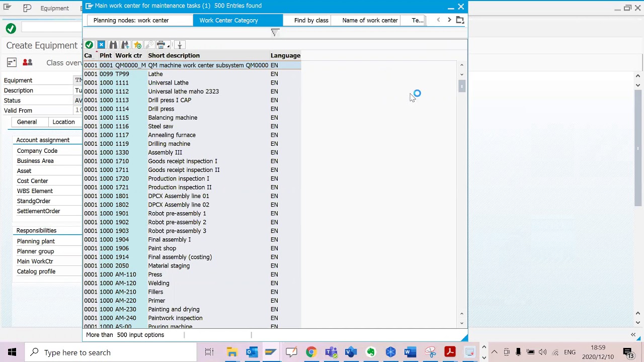This screenshot has height=362, width=644.
Task: Open Location tab in Create Equipment window
Action: (x=63, y=122)
